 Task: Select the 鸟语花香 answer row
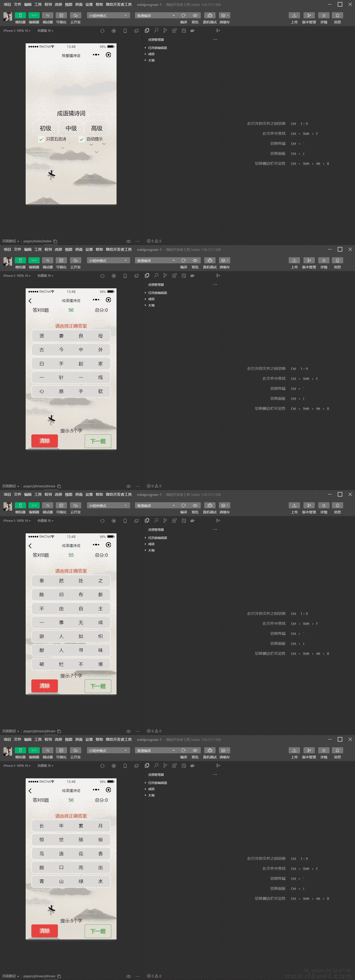click(x=71, y=854)
